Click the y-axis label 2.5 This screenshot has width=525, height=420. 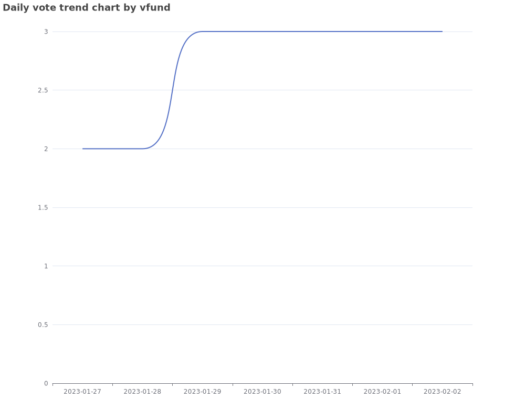(x=43, y=90)
